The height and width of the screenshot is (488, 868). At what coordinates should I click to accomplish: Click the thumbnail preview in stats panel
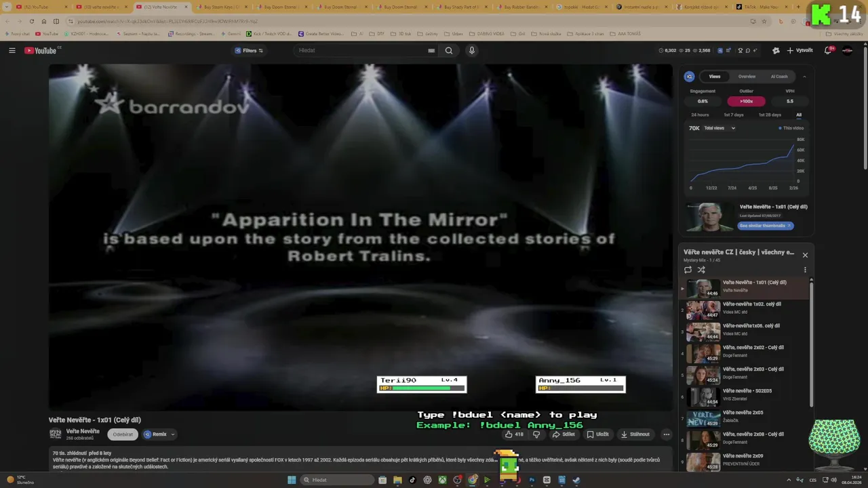(709, 218)
